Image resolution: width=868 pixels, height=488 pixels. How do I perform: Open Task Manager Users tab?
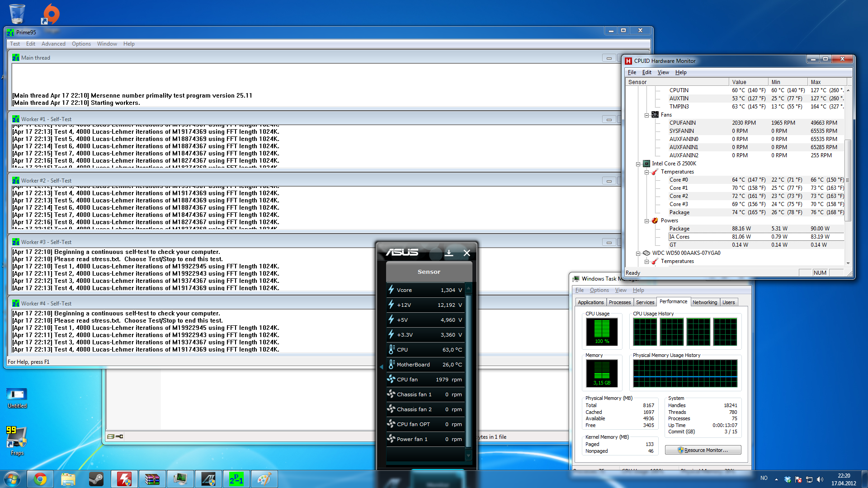729,302
